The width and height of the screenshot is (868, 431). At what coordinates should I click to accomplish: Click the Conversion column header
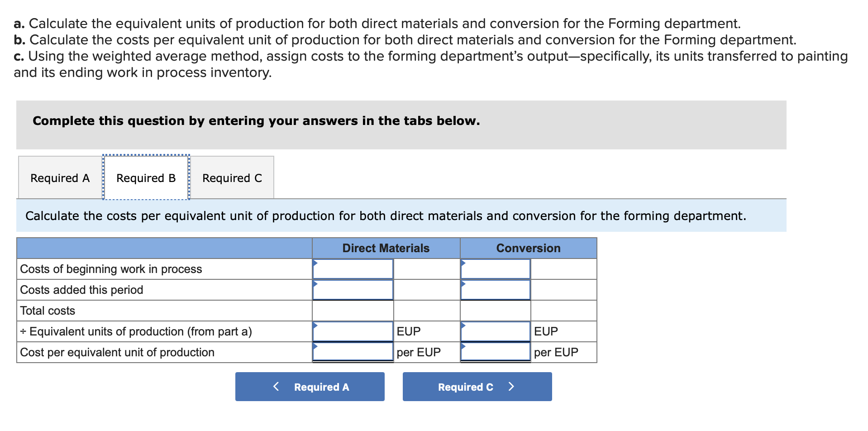(x=528, y=248)
